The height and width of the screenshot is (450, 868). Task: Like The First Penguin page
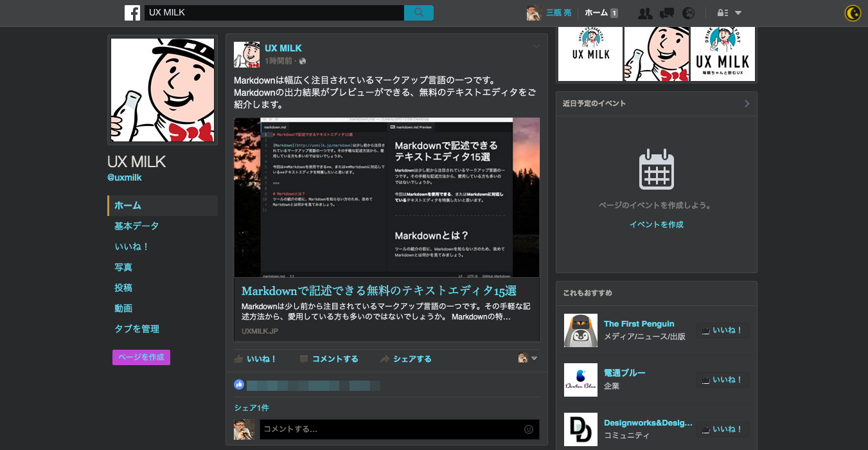coord(722,330)
